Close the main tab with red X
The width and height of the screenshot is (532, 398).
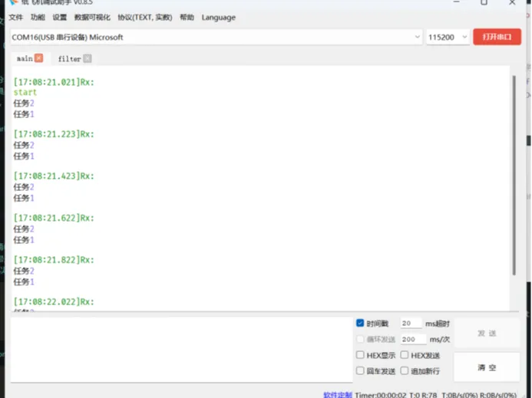(39, 58)
